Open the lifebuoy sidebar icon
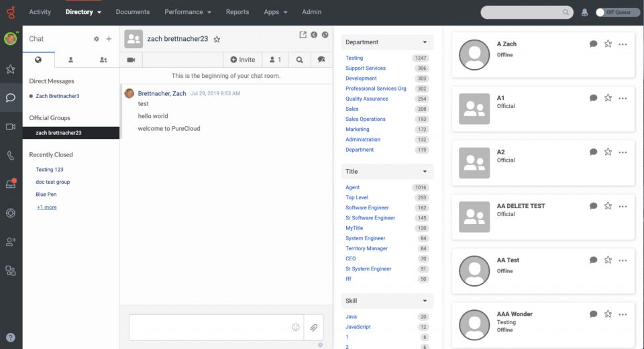Image resolution: width=644 pixels, height=349 pixels. [11, 213]
